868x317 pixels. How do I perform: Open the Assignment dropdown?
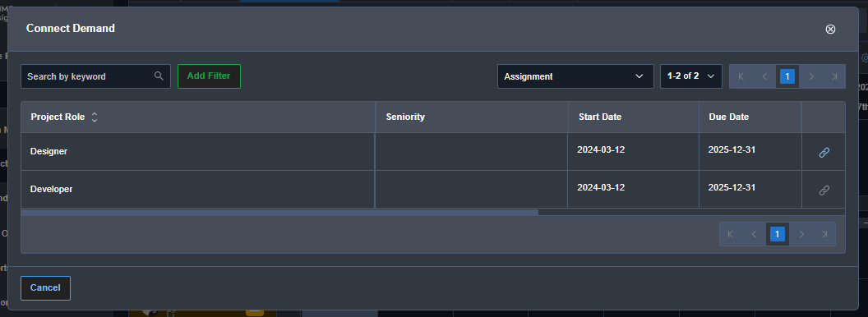575,76
